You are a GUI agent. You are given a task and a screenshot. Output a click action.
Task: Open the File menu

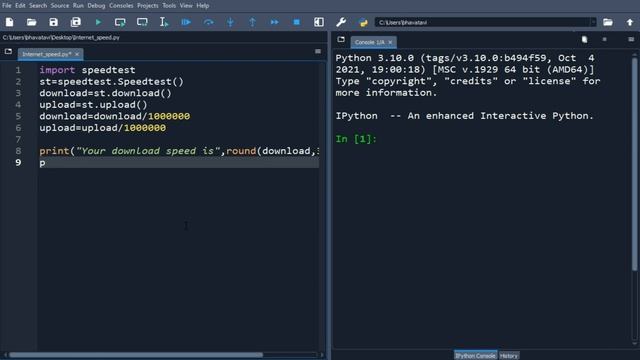[7, 6]
